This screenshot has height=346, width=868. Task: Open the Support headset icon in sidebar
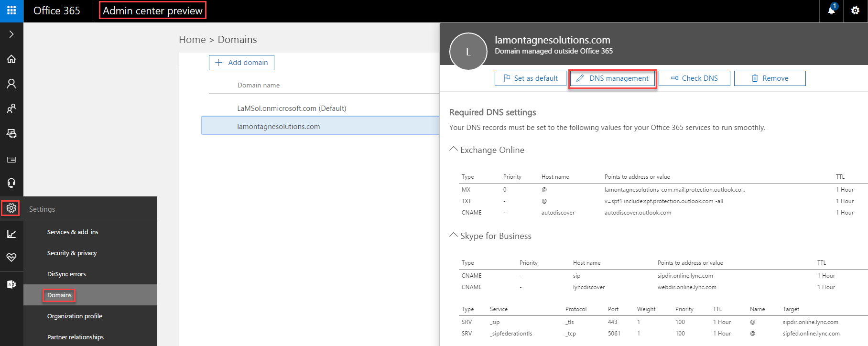pyautogui.click(x=11, y=183)
